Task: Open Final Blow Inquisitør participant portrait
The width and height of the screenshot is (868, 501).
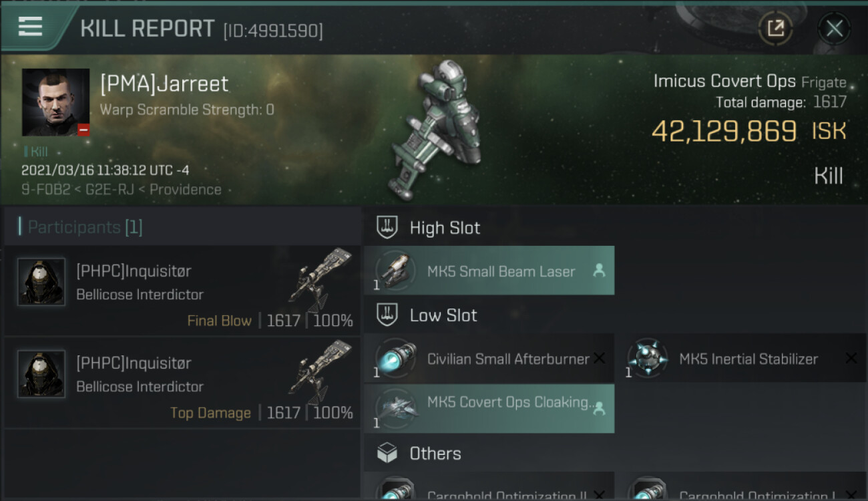Action: point(41,282)
